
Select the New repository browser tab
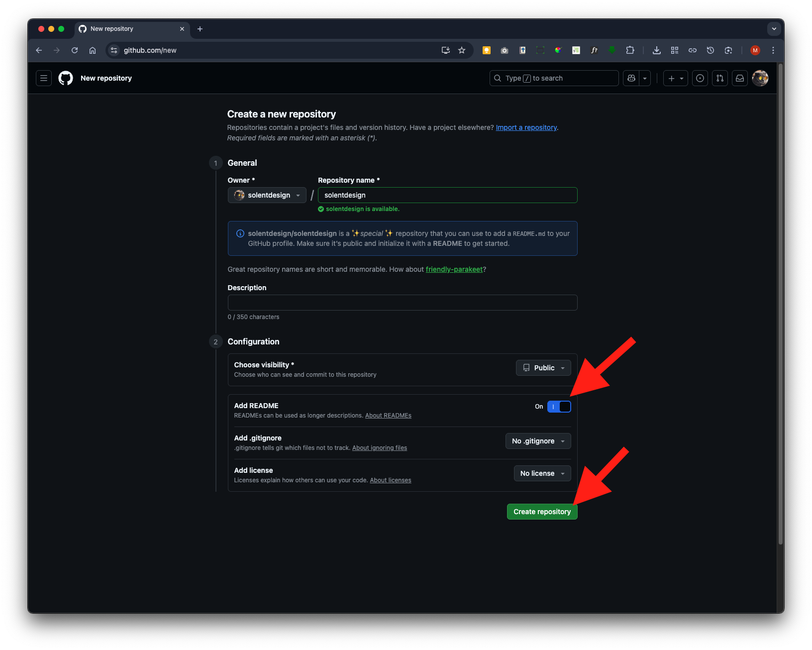pyautogui.click(x=127, y=29)
